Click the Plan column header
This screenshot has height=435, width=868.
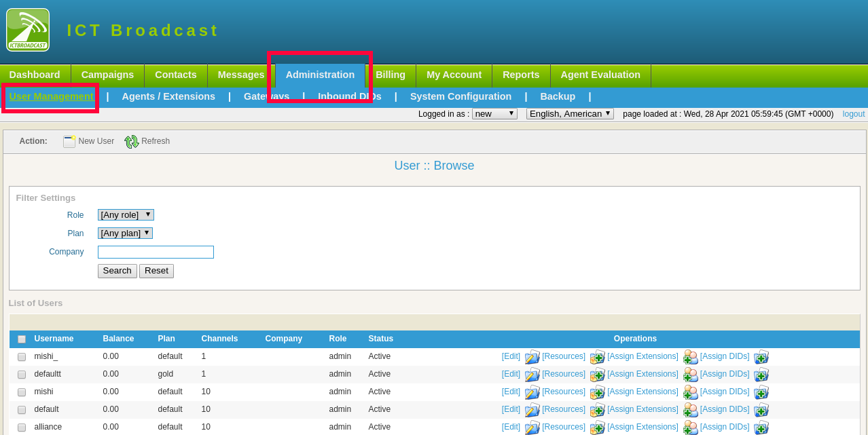166,339
